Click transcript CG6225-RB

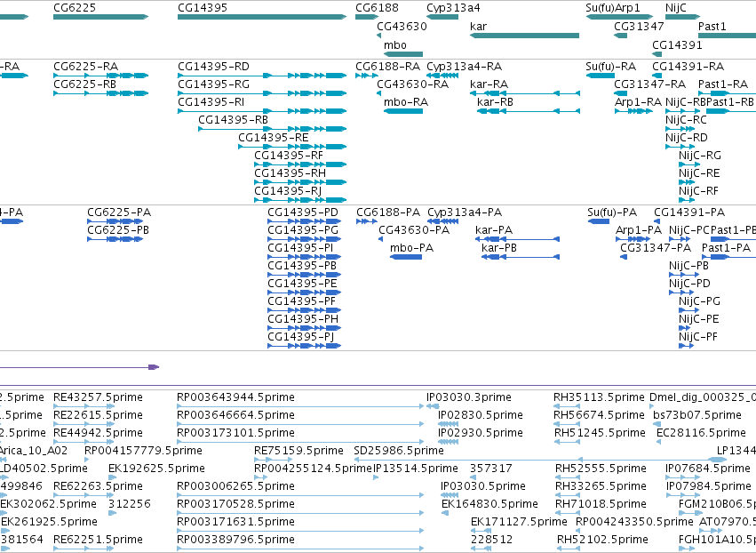85,84
